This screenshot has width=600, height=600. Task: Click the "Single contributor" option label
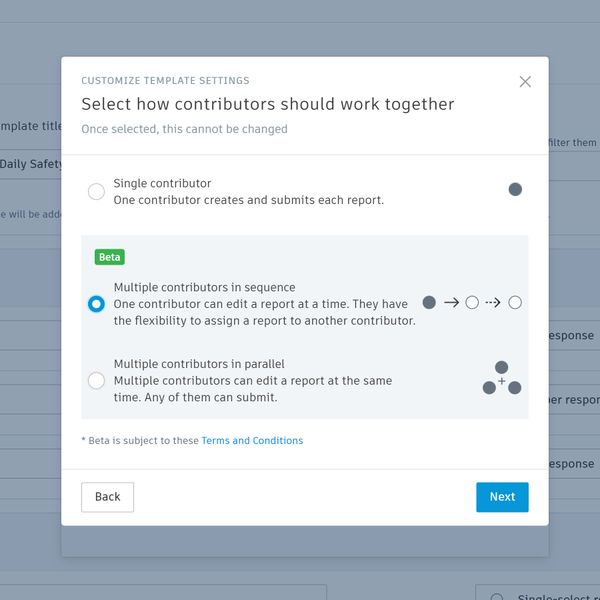click(162, 183)
